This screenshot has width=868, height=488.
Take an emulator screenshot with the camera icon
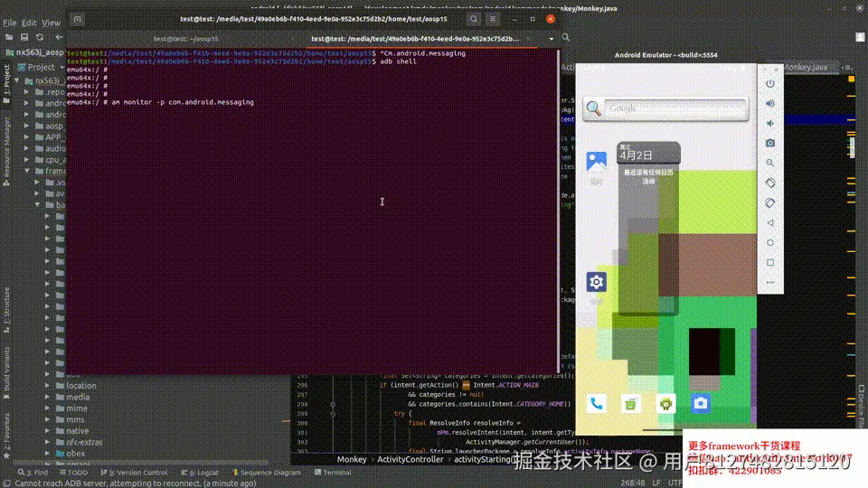(x=770, y=144)
